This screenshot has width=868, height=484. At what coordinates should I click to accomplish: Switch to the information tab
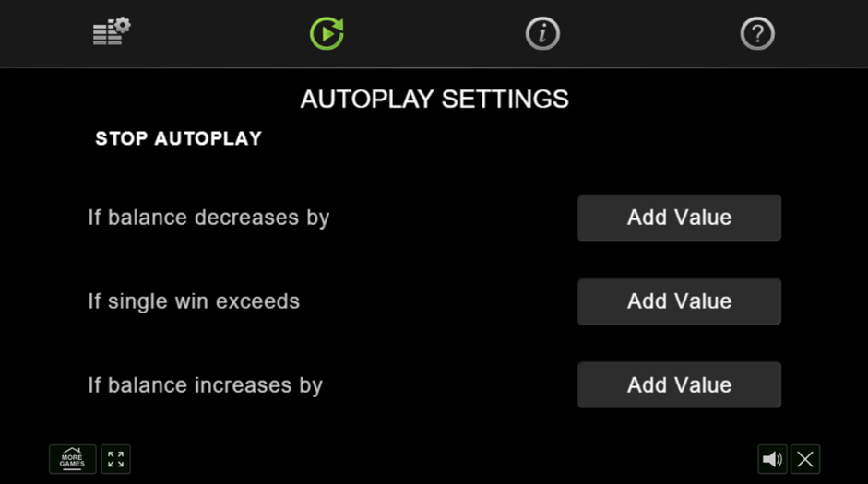[x=542, y=33]
